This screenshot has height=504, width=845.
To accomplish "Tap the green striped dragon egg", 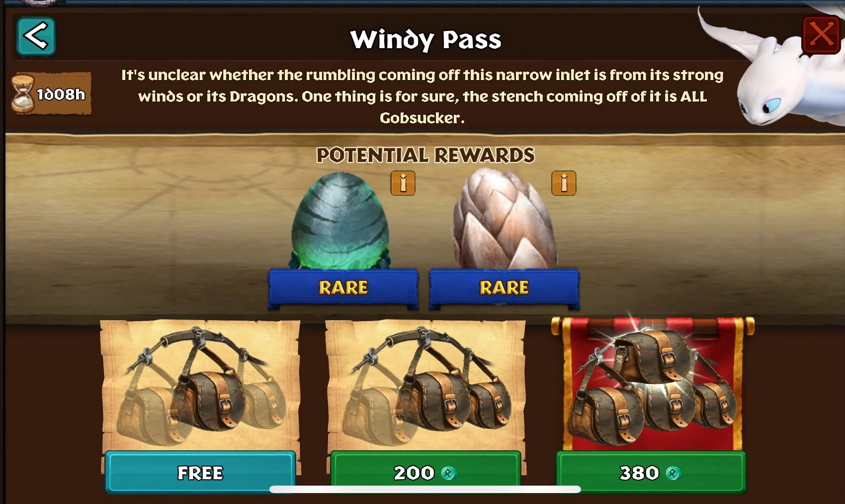I will click(340, 221).
